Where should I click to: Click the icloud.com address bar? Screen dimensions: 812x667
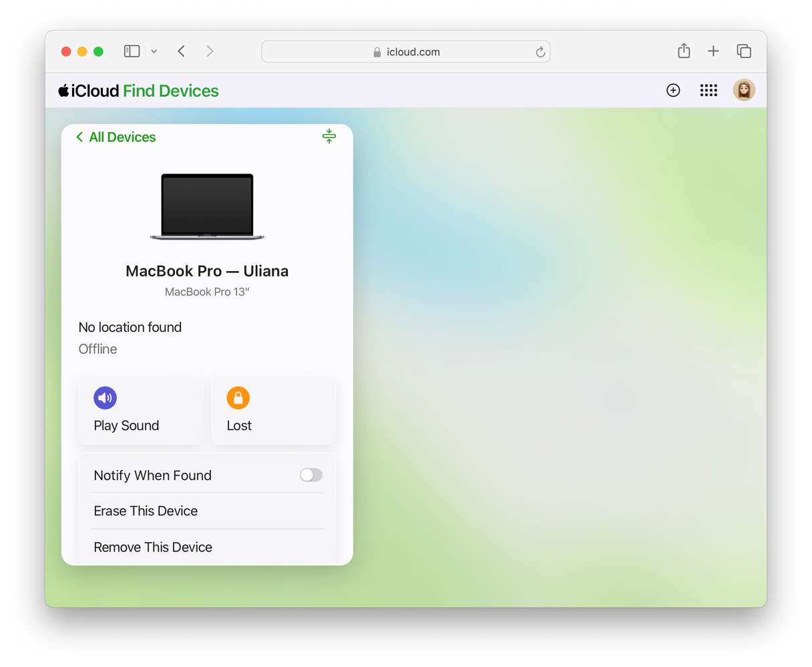406,51
